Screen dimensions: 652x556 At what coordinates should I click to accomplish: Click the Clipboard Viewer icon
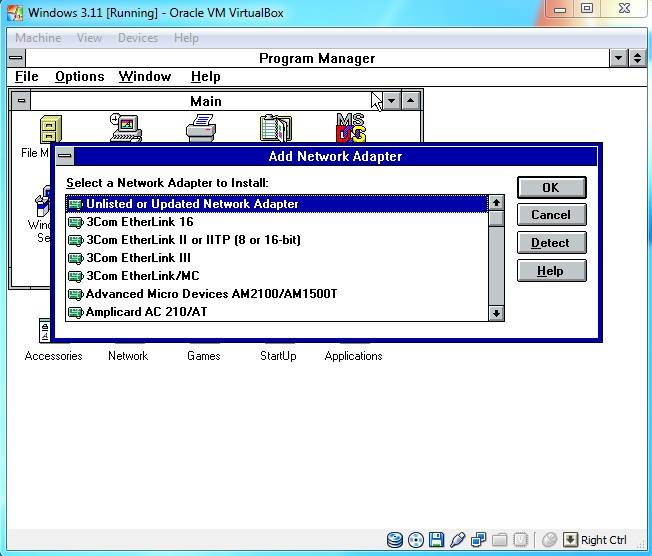[x=275, y=128]
